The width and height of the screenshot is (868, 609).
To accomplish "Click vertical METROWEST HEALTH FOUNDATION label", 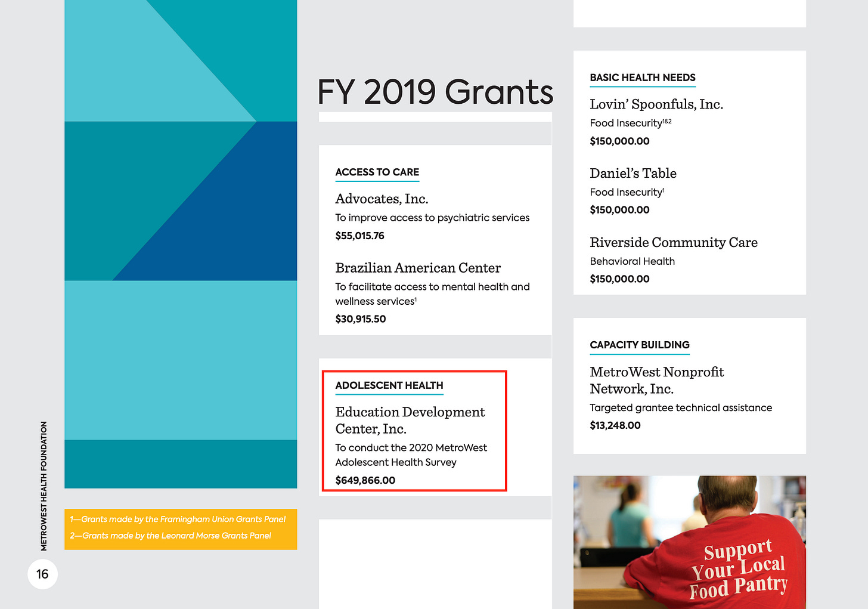I will coord(44,486).
